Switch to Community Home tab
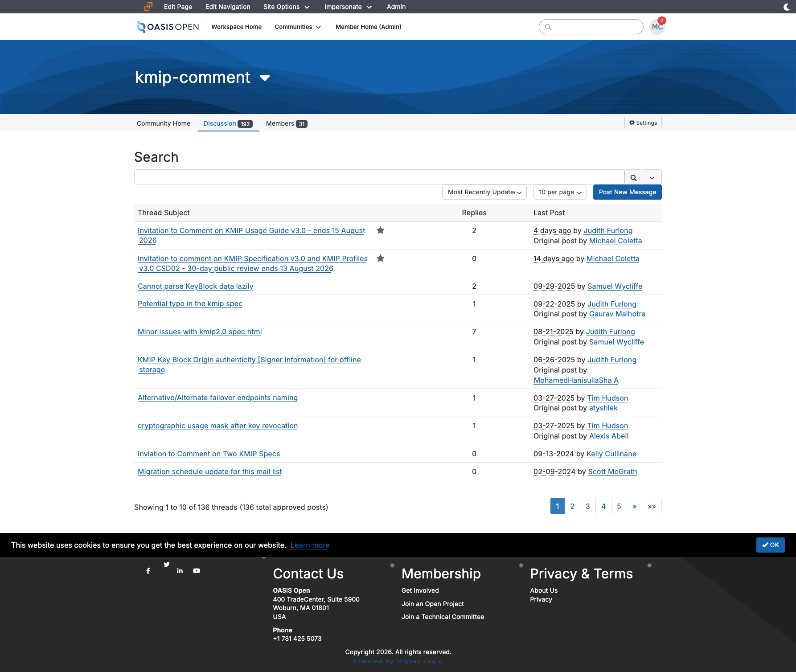This screenshot has height=672, width=796. click(x=164, y=123)
